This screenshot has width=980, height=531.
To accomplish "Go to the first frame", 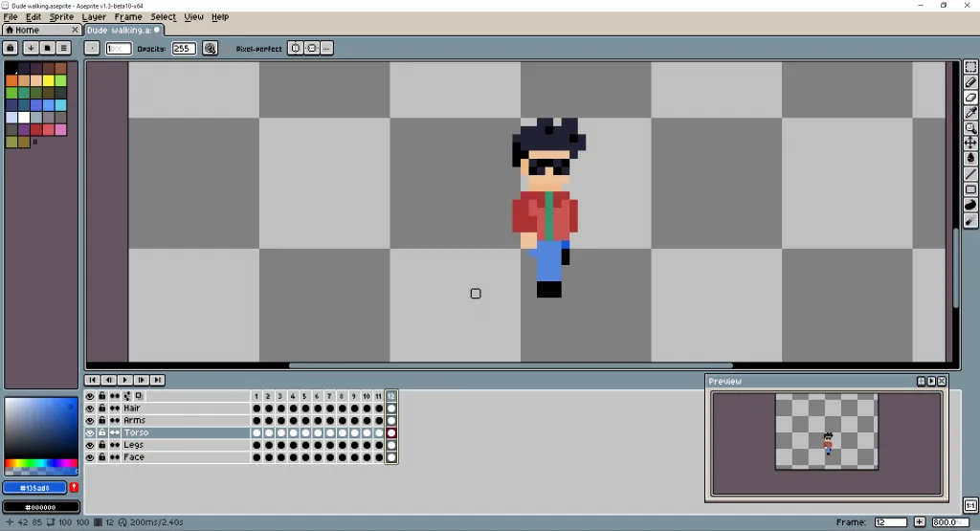I will coord(92,380).
